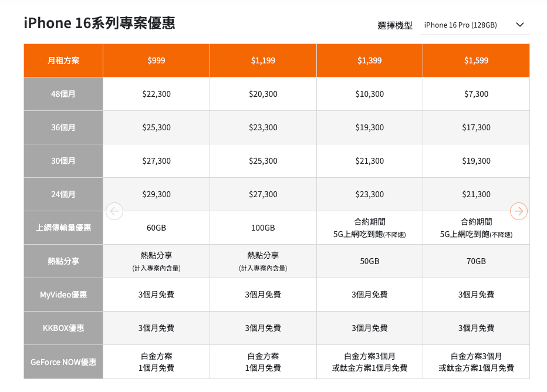The width and height of the screenshot is (547, 392).
Task: Click the $22,300 price cell
Action: pos(156,94)
